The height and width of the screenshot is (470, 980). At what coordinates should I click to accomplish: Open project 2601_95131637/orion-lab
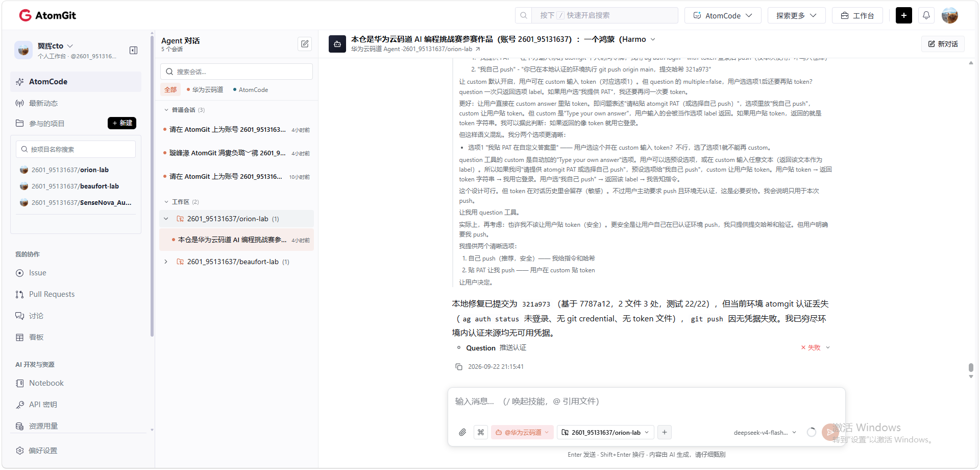pos(70,170)
